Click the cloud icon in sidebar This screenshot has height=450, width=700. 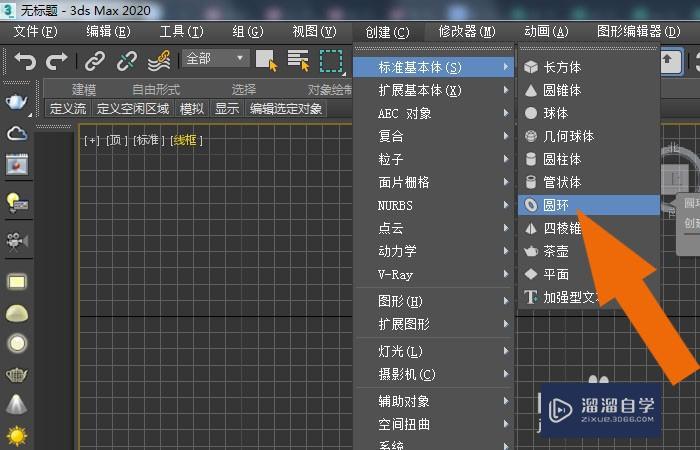click(17, 133)
